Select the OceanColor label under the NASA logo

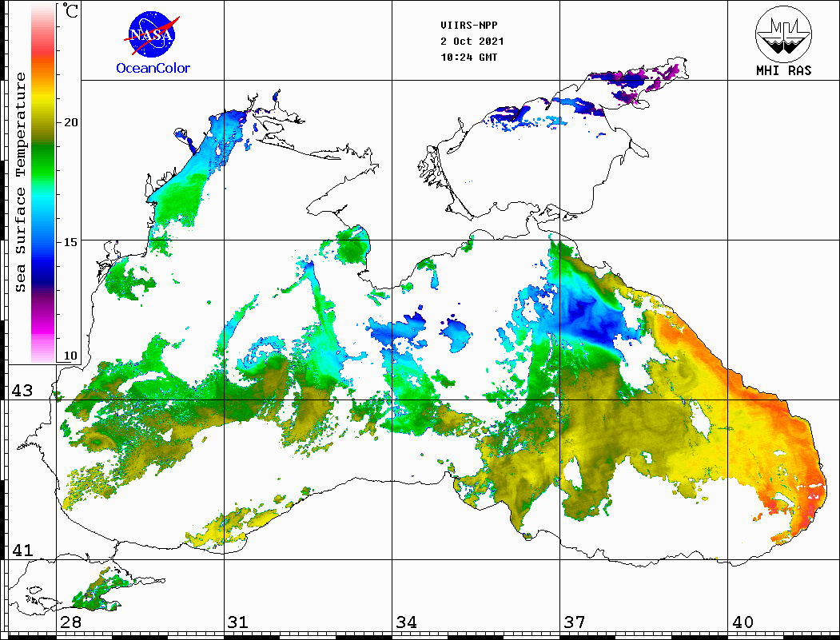(153, 68)
